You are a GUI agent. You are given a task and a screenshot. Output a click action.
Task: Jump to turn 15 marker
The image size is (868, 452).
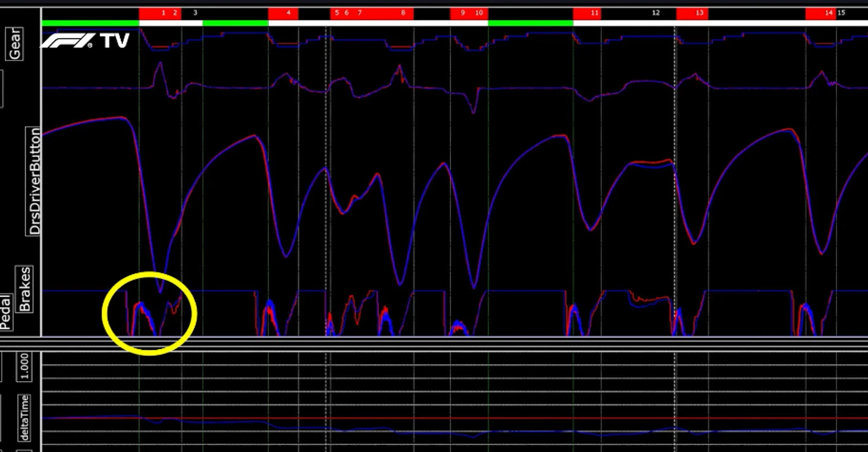coord(841,12)
